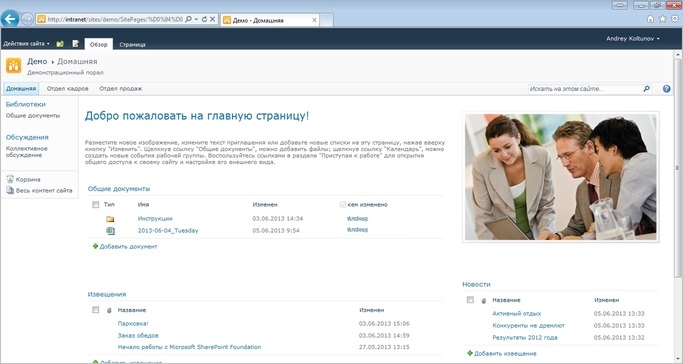683x364 pixels.
Task: Tick the select-all checkbox in Новости list
Action: pyautogui.click(x=470, y=300)
